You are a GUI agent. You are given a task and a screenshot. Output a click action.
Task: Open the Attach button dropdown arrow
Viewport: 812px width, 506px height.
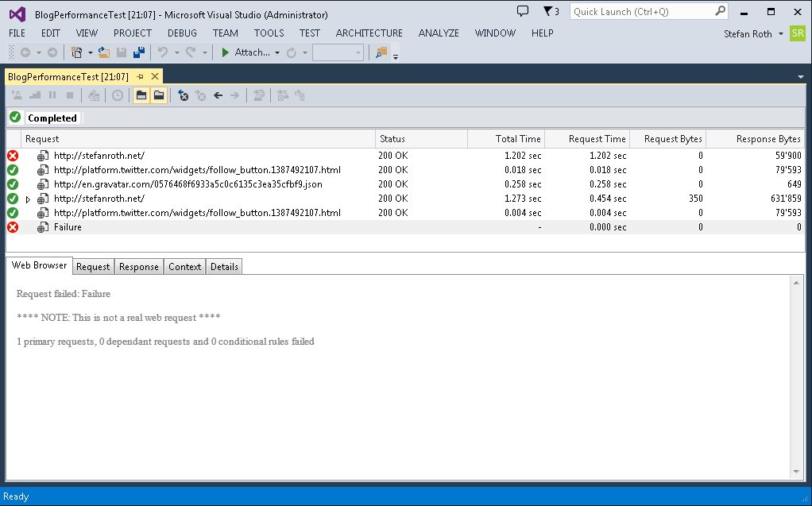(x=277, y=53)
